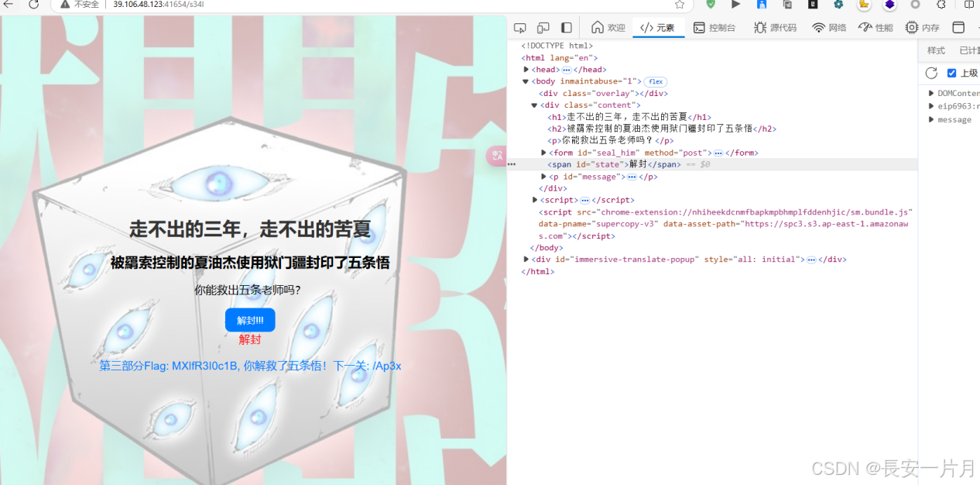Click the yellow duck extension icon
Viewport: 980px width, 485px height.
[864, 5]
